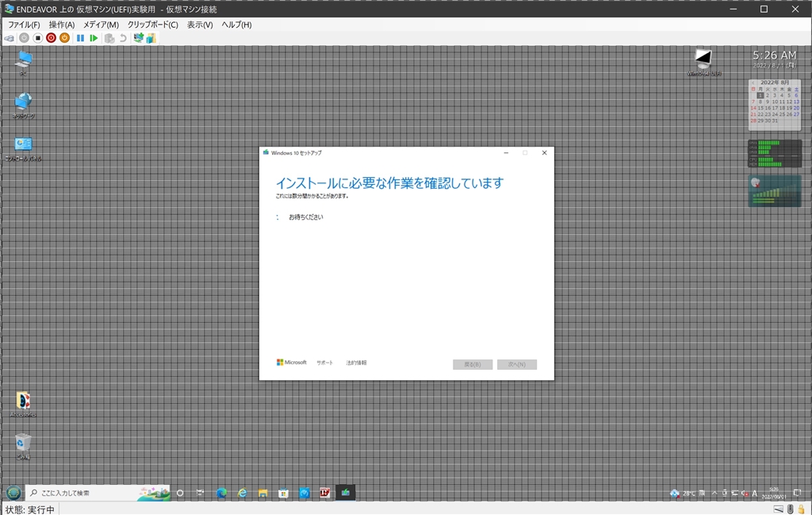Click the CPU meter gadget
The image size is (812, 515).
pos(775,153)
